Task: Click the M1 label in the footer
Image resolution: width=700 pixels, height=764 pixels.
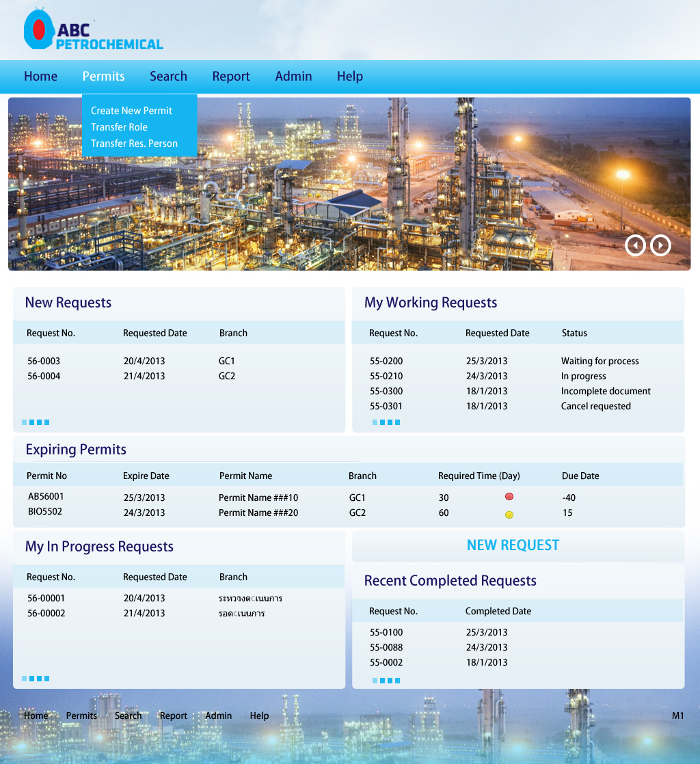Action: 677,715
